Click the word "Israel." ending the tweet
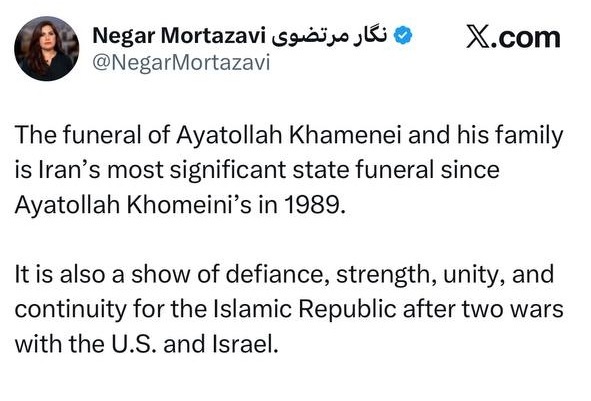This screenshot has width=591, height=401. (x=245, y=344)
